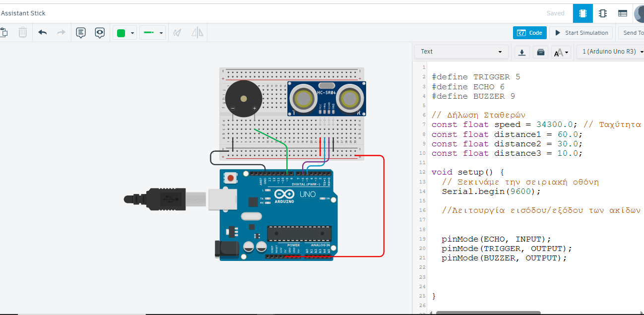Select the HC-SR04 ultrasonic sensor
644x315 pixels.
[326, 99]
